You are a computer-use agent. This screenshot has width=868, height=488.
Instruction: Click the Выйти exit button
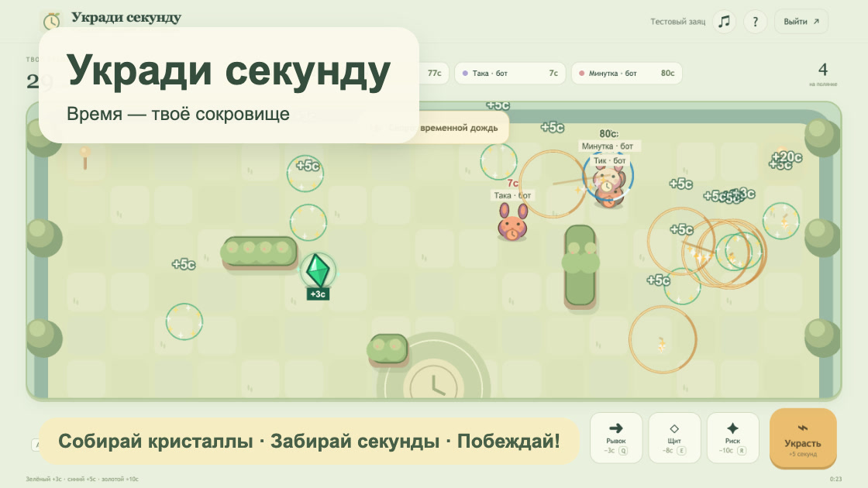coord(801,22)
